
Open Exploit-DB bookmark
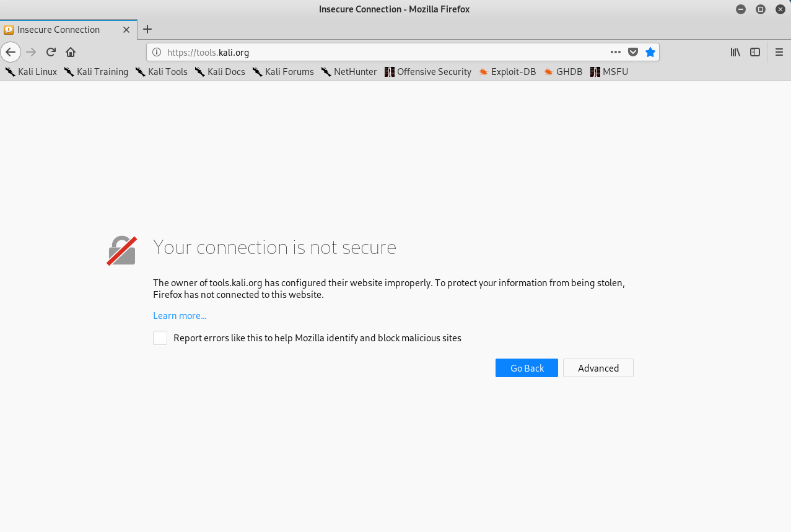point(507,72)
